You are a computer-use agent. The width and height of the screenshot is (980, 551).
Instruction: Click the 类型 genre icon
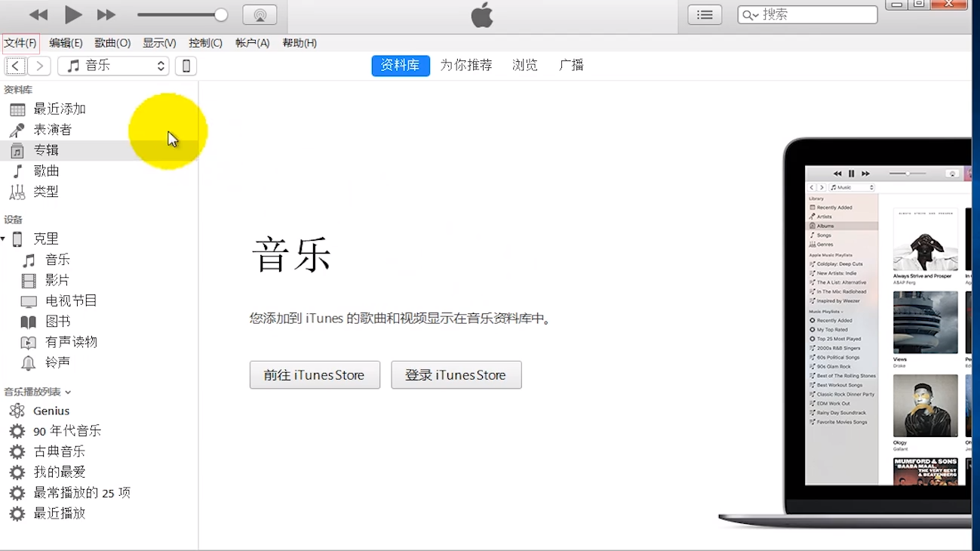click(x=17, y=192)
